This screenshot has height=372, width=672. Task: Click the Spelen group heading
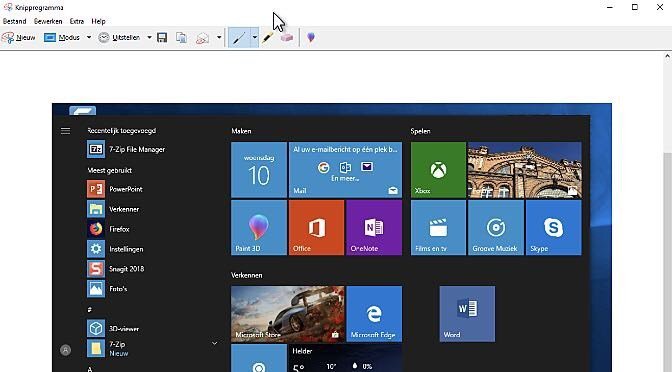pyautogui.click(x=420, y=131)
